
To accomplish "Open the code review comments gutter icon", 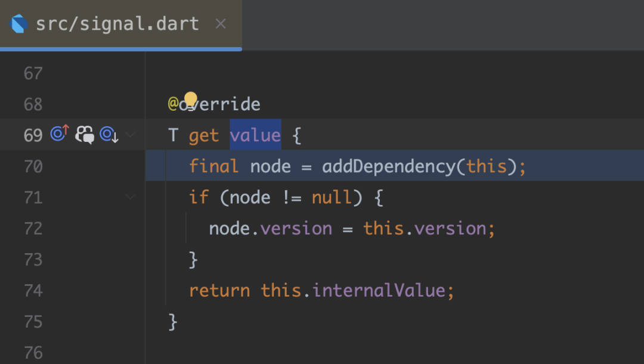I will 84,135.
